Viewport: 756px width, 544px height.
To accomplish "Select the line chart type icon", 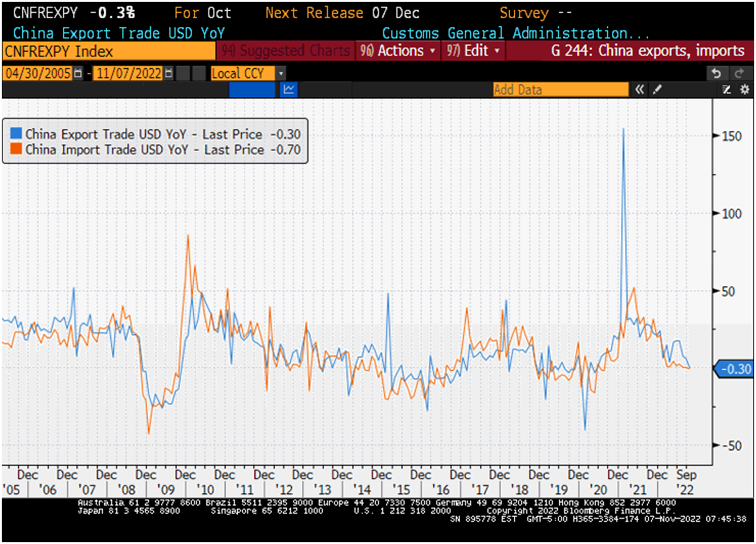I will point(289,89).
